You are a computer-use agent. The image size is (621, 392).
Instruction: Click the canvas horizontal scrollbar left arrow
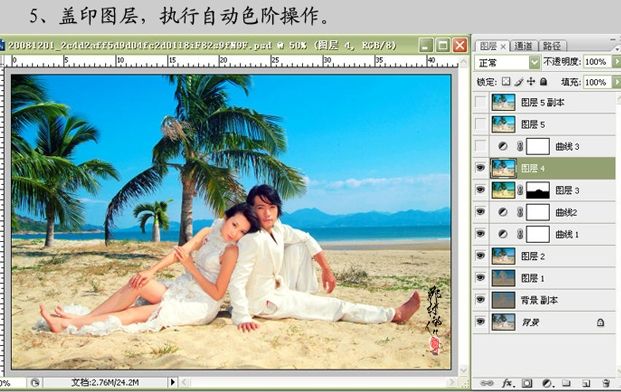tap(184, 382)
